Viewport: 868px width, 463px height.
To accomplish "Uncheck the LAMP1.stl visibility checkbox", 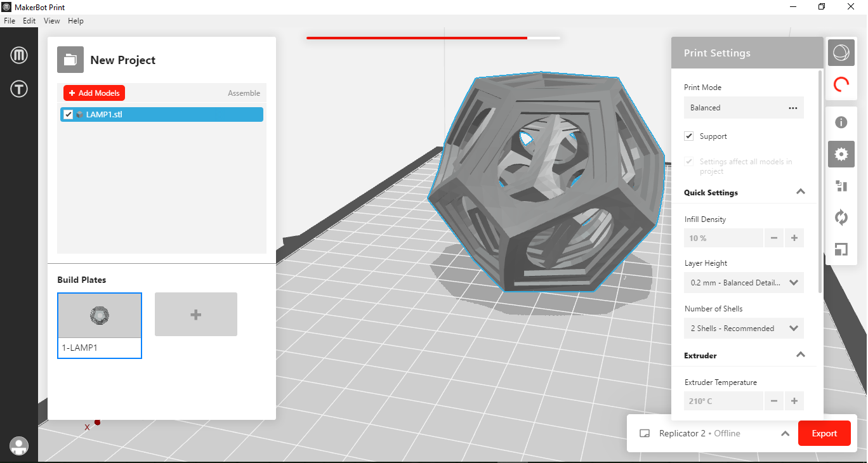I will coord(69,115).
